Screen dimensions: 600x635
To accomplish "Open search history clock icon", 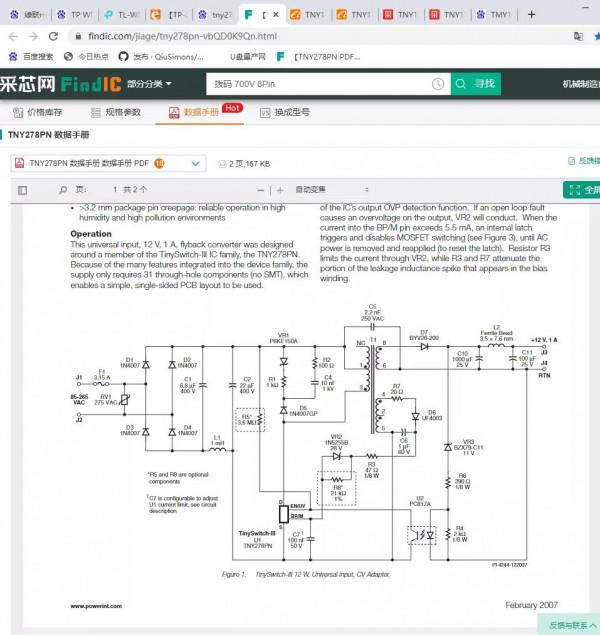I will (438, 84).
